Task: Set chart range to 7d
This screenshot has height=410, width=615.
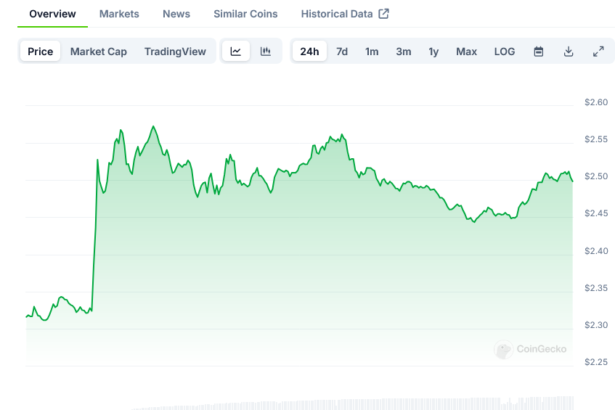Action: 342,51
